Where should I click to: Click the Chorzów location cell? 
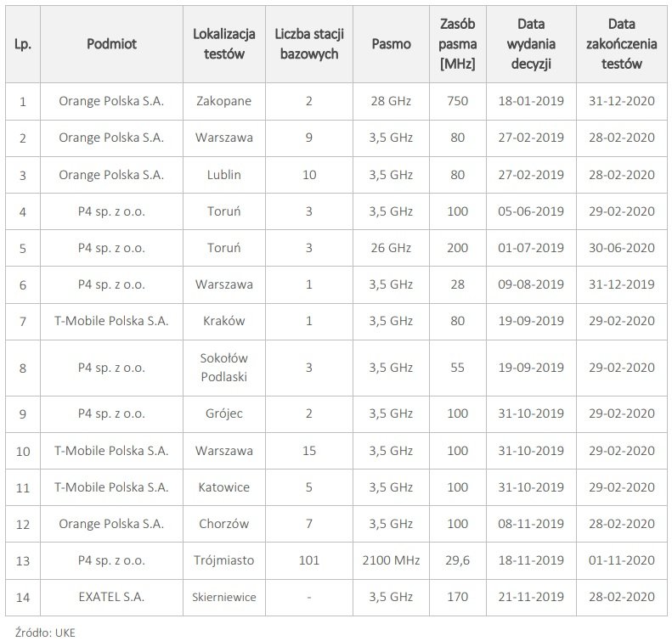[224, 524]
